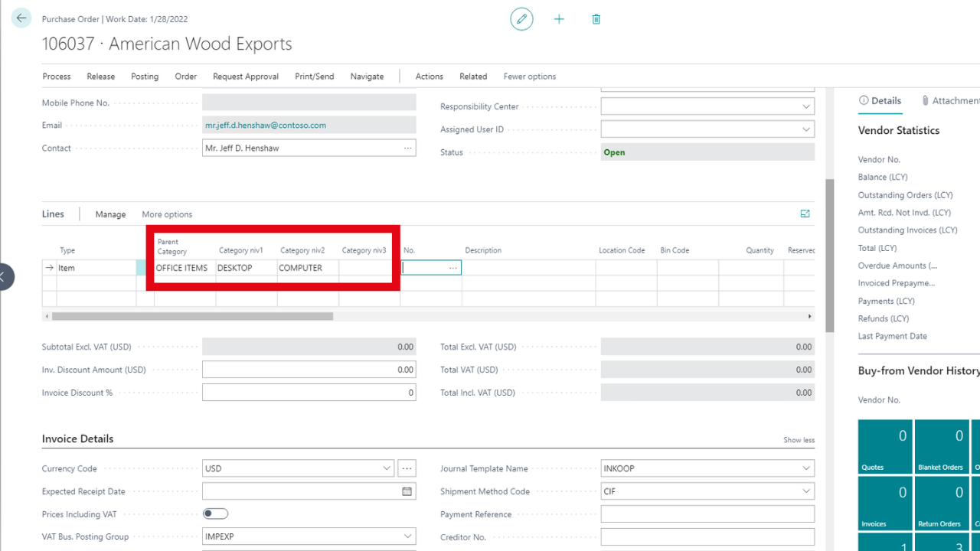Open the Navigate menu
Screen dimensions: 980x551
coord(367,77)
